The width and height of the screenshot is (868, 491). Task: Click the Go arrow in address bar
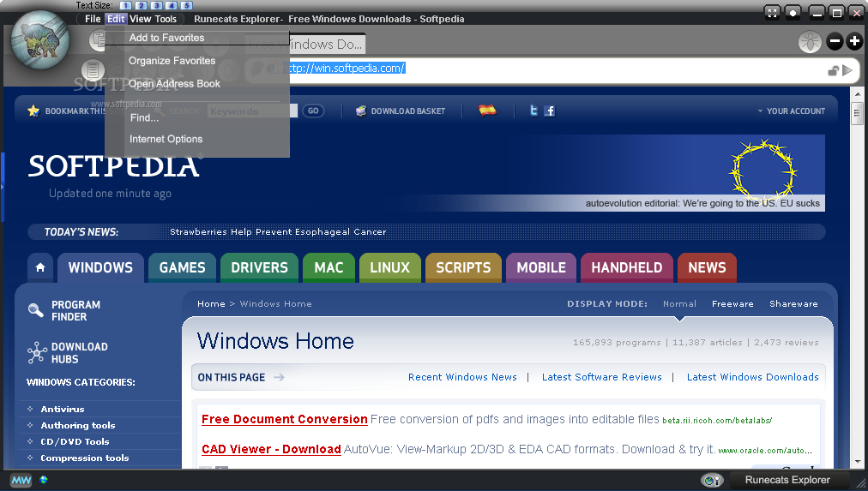847,70
